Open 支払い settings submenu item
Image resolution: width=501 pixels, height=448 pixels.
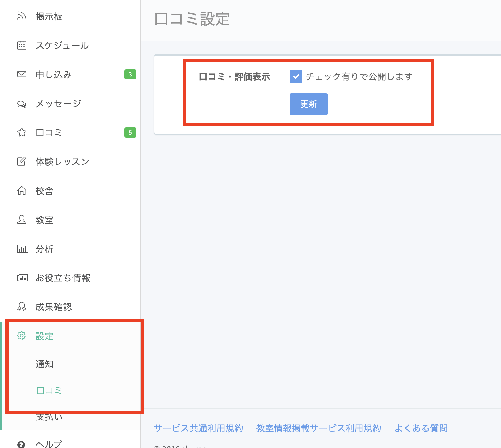[x=49, y=417]
